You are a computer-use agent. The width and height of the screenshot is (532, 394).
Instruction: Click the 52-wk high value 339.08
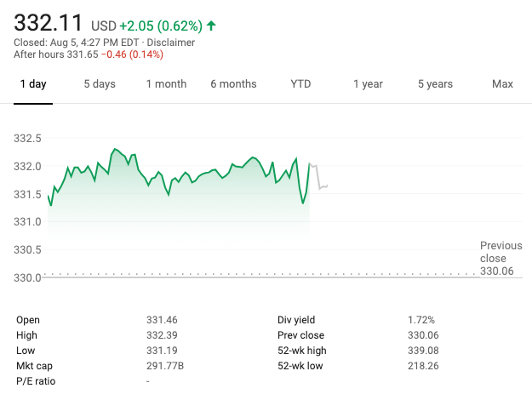(x=421, y=351)
